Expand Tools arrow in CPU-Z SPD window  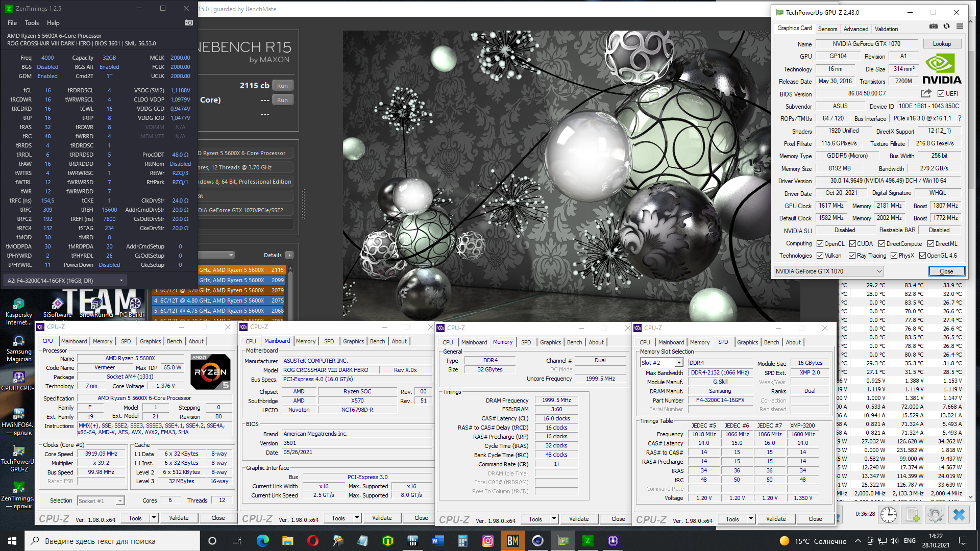click(x=751, y=519)
